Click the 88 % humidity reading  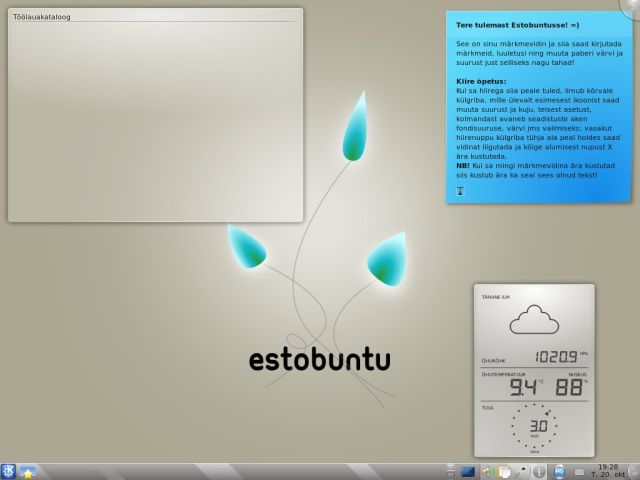tap(569, 387)
